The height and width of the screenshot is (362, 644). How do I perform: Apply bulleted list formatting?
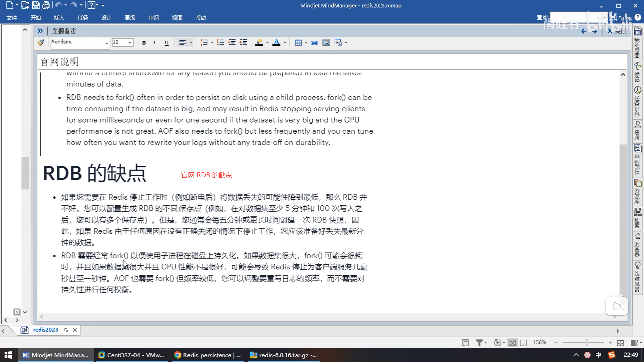coord(220,43)
